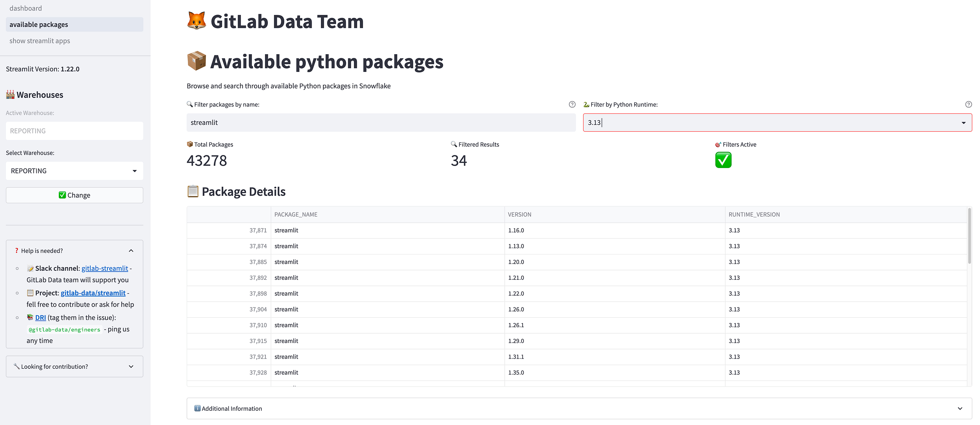The image size is (980, 425).
Task: Click the green Filters Active checkmark icon
Action: 723,160
